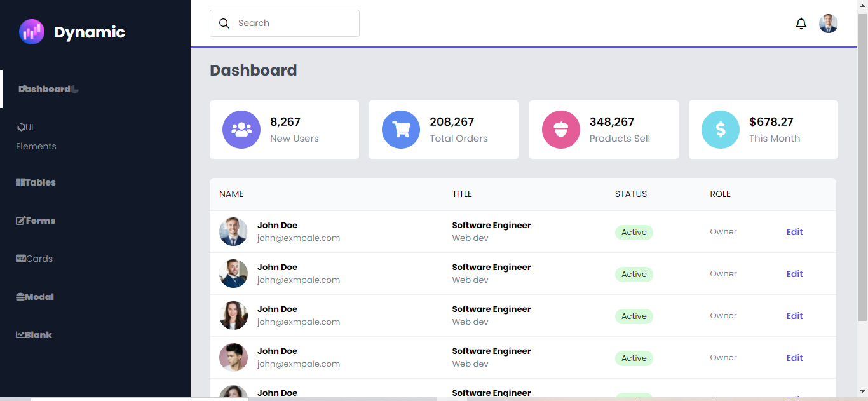The width and height of the screenshot is (868, 401).
Task: Click the This Month dollar icon
Action: (x=721, y=130)
